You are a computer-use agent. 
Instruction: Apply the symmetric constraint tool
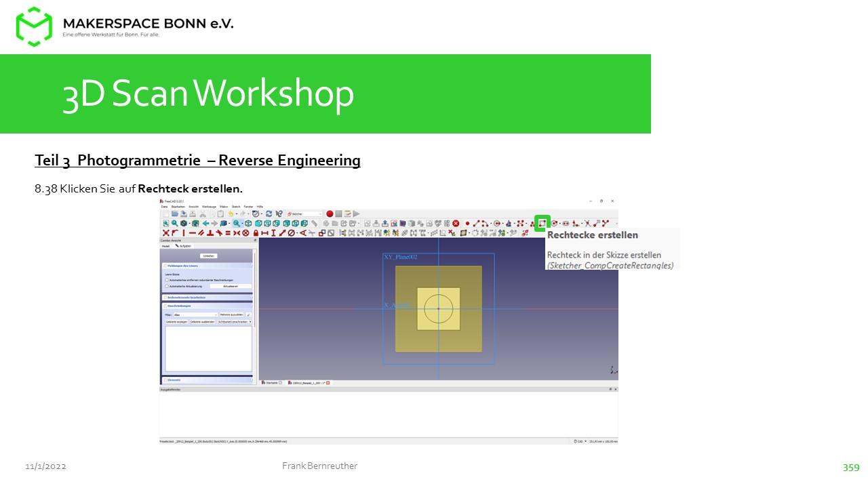point(237,233)
